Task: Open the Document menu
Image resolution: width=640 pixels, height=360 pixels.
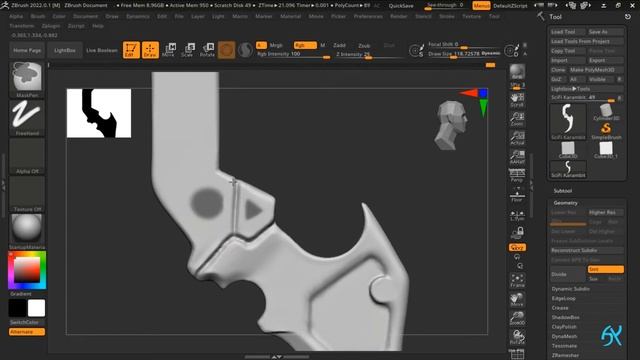Action: [85, 16]
